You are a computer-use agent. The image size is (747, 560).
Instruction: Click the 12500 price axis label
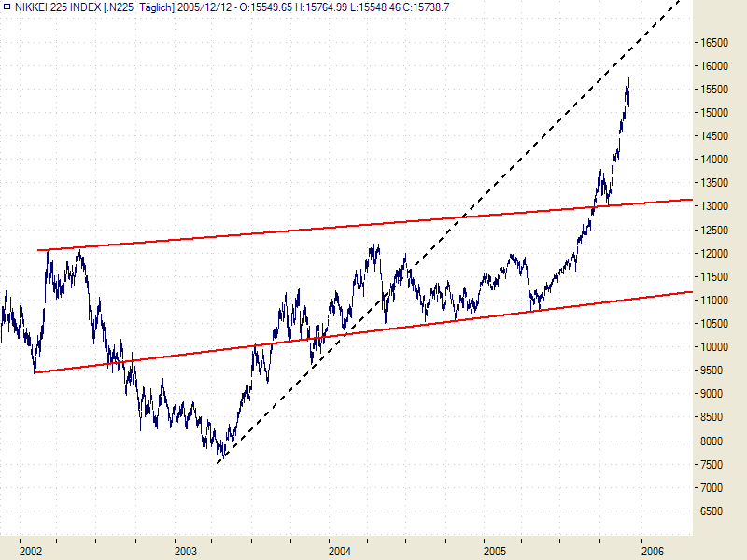pos(714,230)
